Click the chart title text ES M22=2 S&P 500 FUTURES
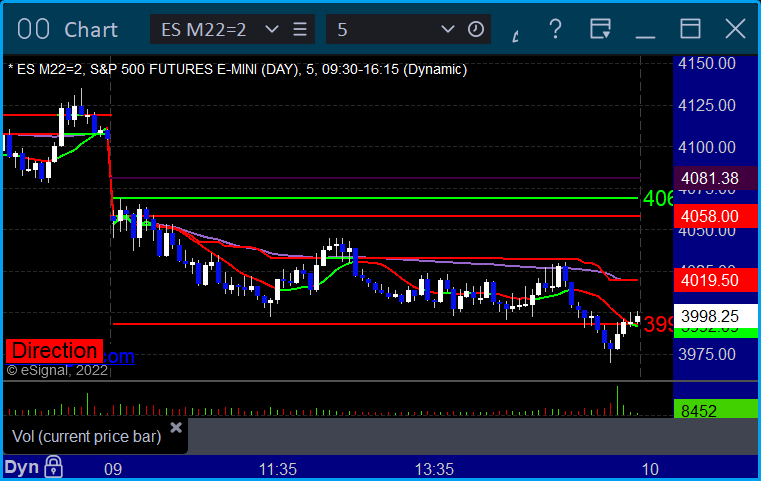Image resolution: width=761 pixels, height=481 pixels. point(237,69)
